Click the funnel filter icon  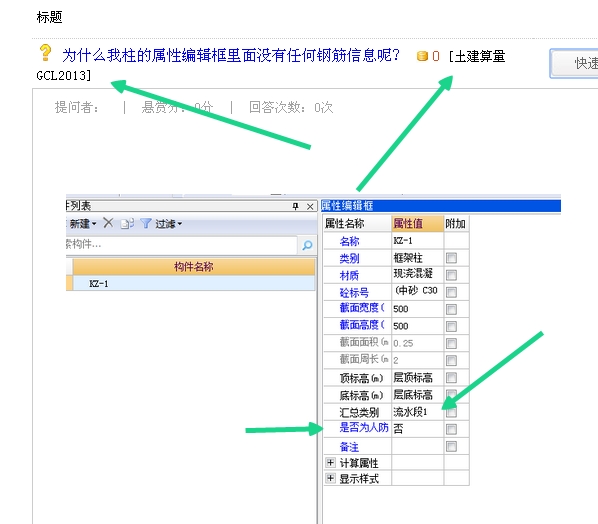click(x=146, y=223)
